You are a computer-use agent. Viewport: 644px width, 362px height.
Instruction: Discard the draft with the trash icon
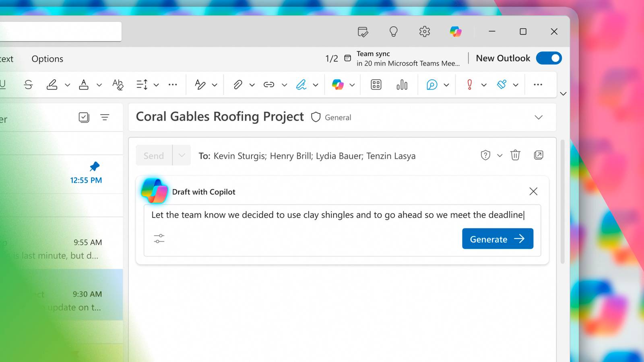coord(515,155)
